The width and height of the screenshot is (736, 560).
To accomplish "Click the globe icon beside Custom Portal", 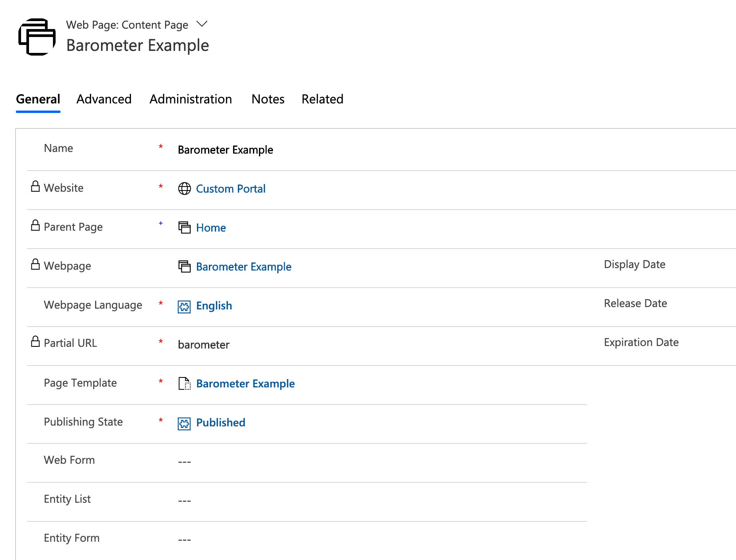I will pyautogui.click(x=184, y=189).
